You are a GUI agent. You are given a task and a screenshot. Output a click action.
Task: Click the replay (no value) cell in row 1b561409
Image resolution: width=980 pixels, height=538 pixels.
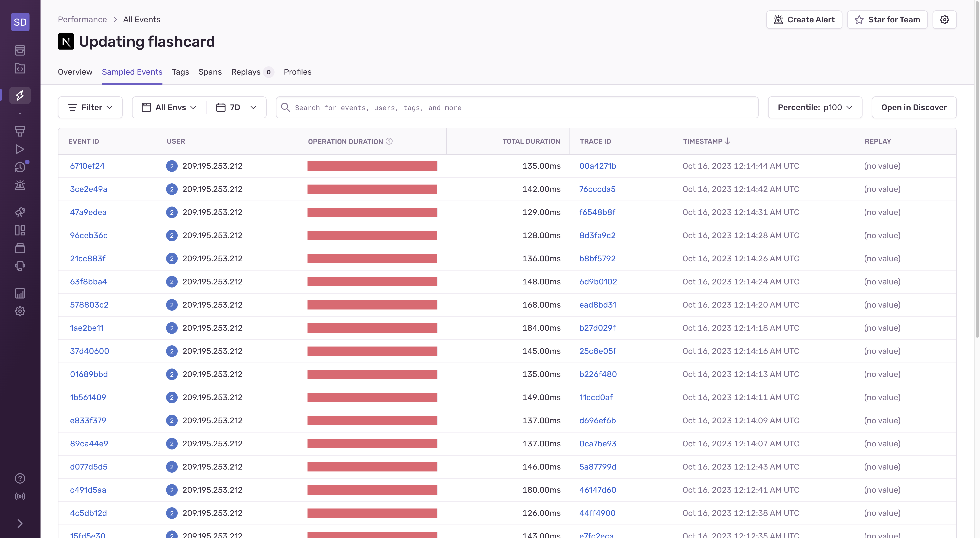pyautogui.click(x=882, y=397)
